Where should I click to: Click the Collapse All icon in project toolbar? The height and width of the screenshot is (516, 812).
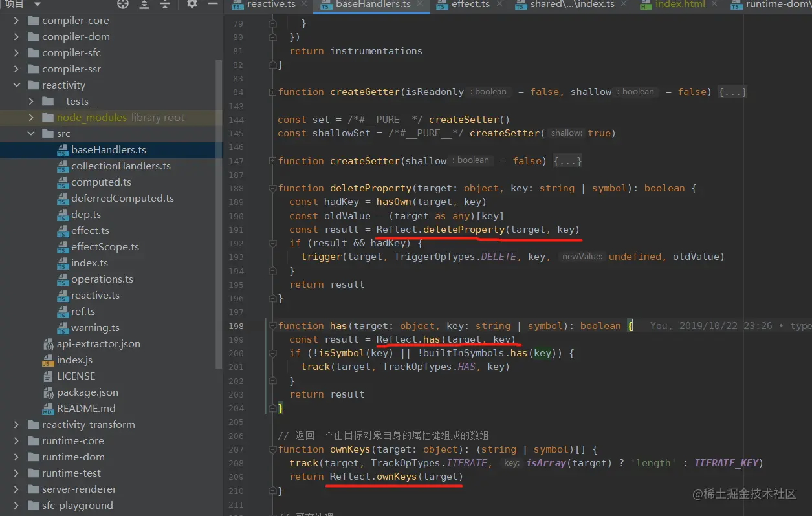(x=165, y=5)
